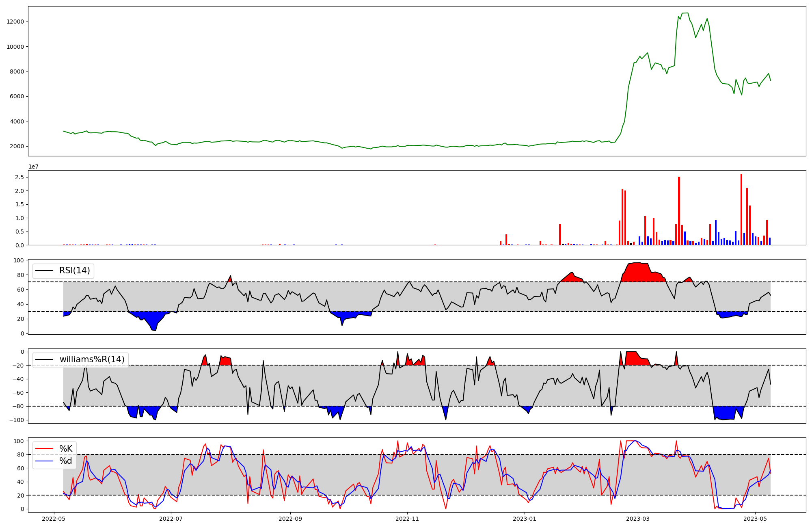Click the 2023-05 x-axis date label
Viewport: 812px width, 528px height.
[755, 519]
